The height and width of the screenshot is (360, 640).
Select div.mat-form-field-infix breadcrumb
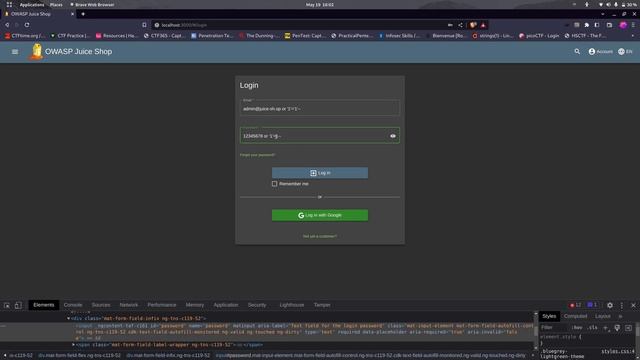click(x=168, y=356)
